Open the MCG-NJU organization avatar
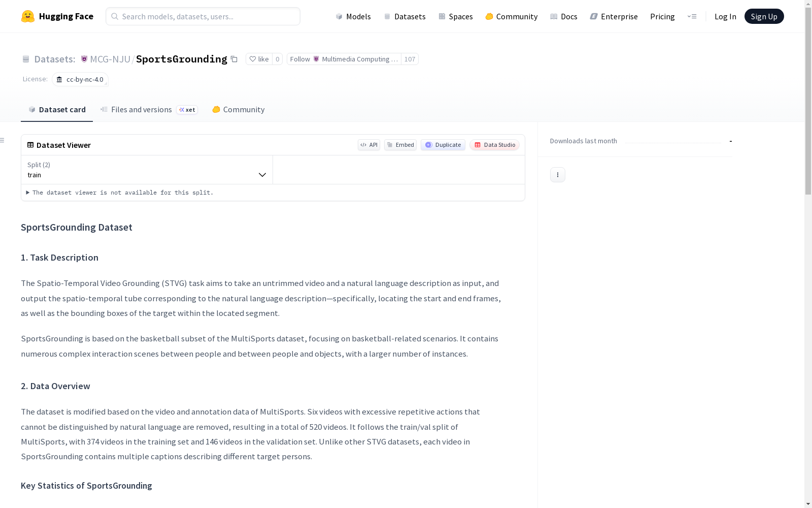This screenshot has height=508, width=812. pyautogui.click(x=84, y=59)
